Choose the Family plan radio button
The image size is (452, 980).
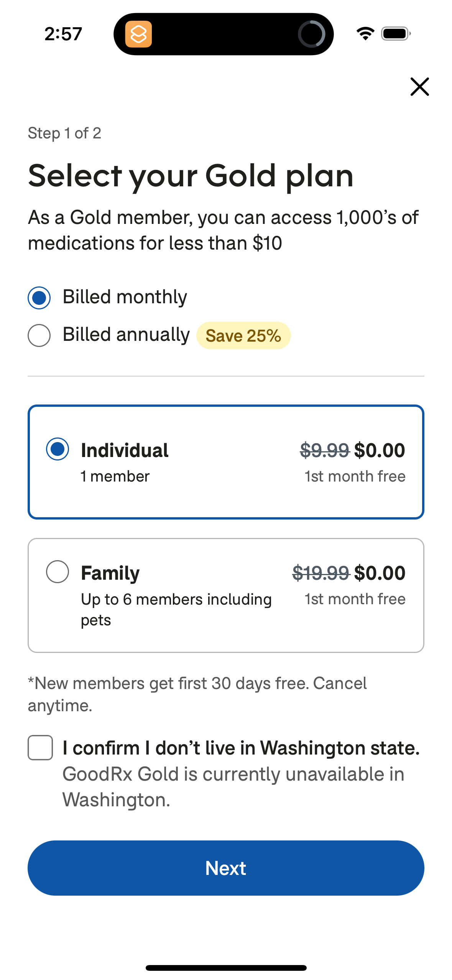[58, 572]
